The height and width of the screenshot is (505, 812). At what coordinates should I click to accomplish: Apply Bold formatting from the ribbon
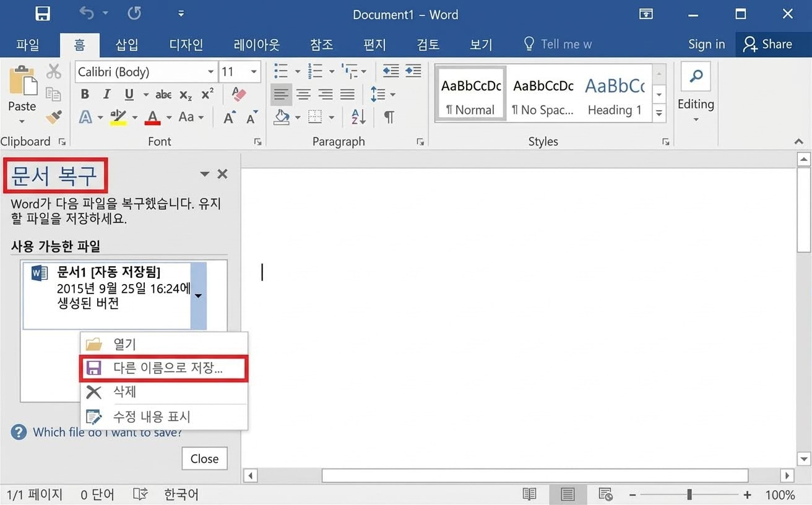point(85,93)
